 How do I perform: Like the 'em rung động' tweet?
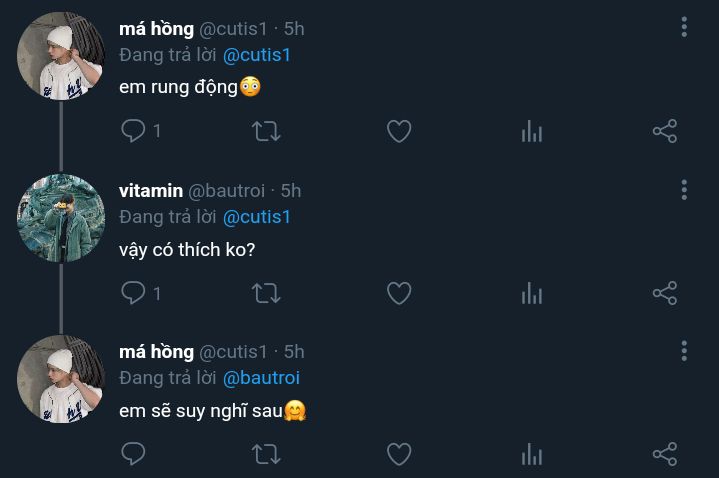point(399,131)
